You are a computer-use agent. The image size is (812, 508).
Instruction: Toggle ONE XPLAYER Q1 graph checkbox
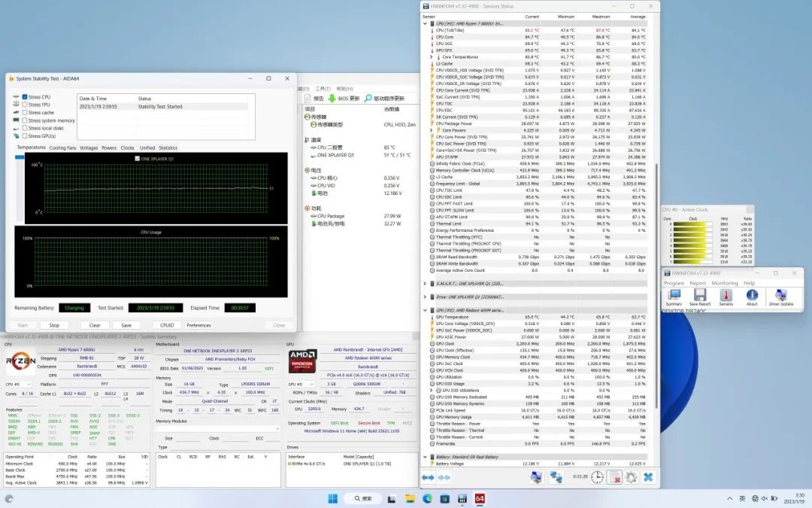tap(138, 159)
